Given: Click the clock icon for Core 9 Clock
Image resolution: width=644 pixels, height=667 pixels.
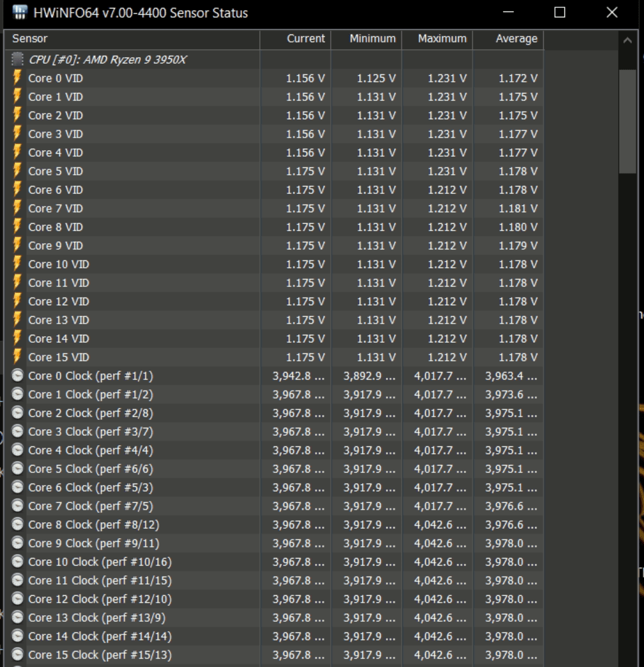Looking at the screenshot, I should pos(17,543).
